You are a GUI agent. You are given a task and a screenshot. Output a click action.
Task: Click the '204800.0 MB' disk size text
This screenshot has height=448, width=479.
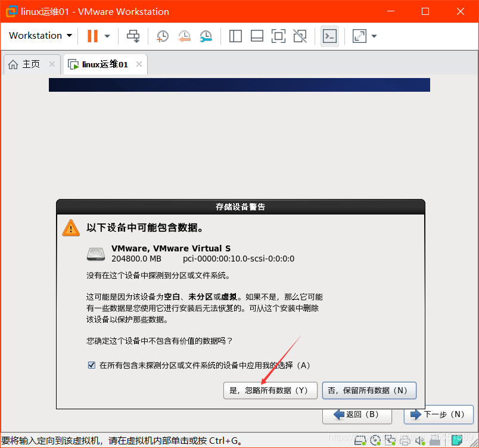coord(136,259)
